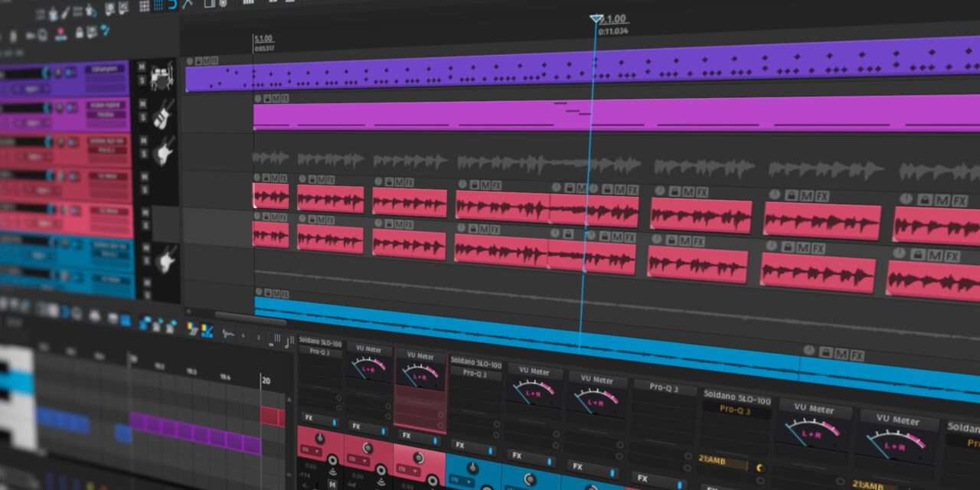Click the blue grid icon in the top toolbar
980x490 pixels.
tap(158, 5)
